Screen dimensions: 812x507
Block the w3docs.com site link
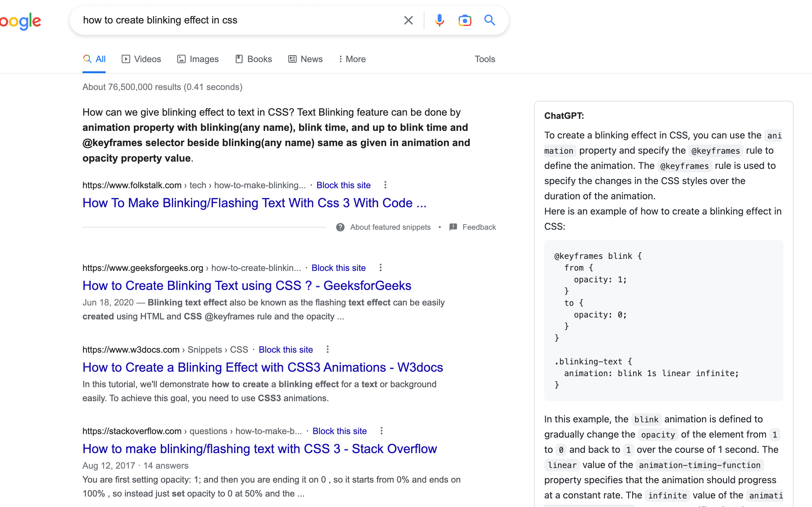(285, 350)
